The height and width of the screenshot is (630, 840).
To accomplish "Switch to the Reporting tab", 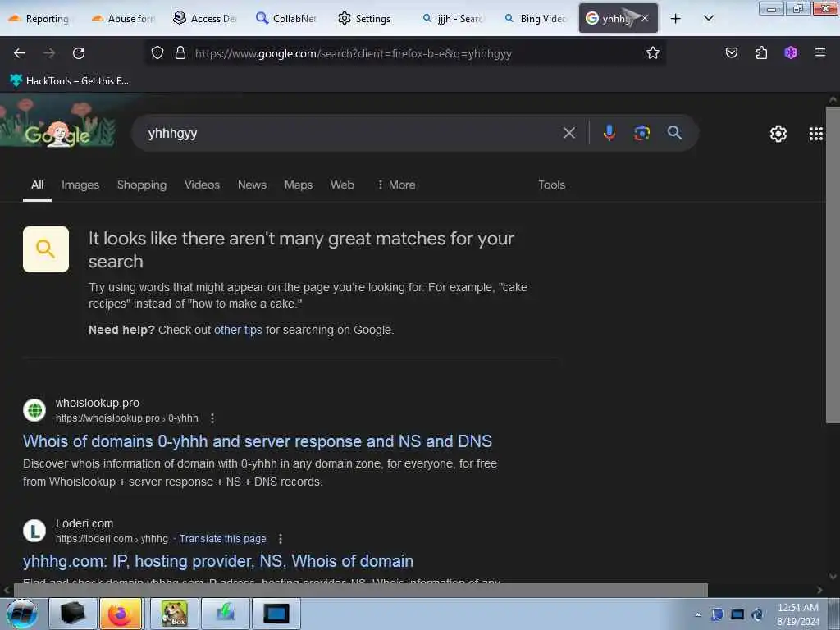I will click(41, 19).
